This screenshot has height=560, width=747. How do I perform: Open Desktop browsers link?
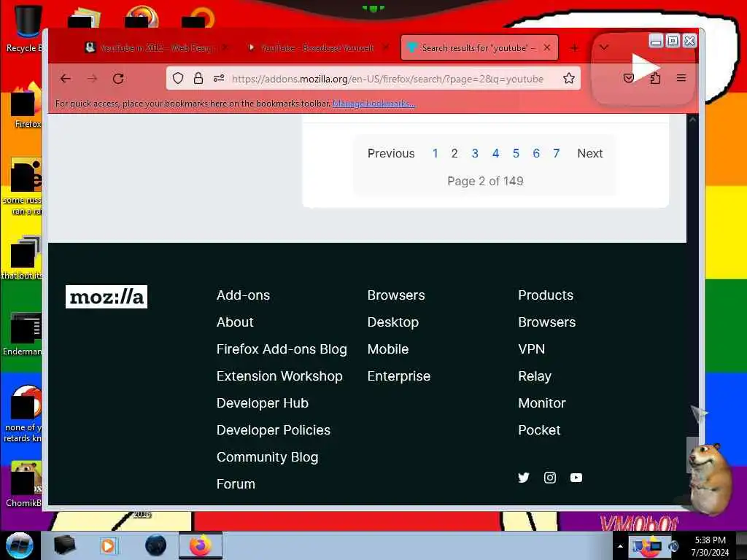[393, 322]
